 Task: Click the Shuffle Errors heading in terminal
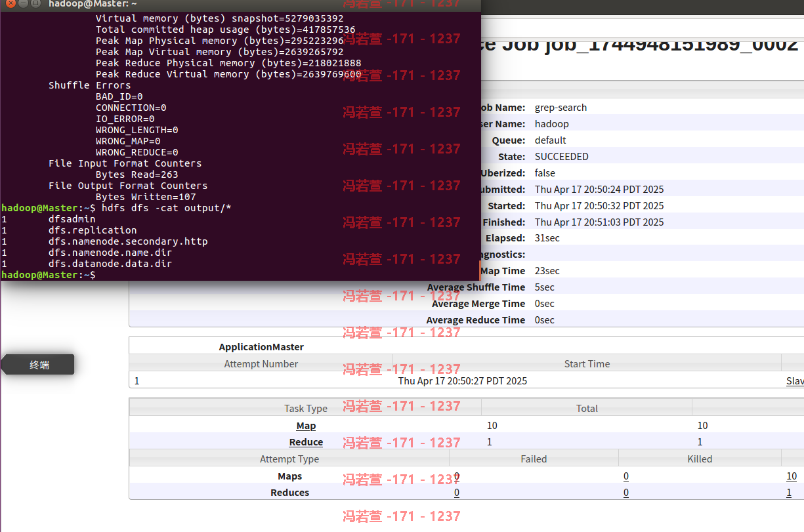click(89, 85)
